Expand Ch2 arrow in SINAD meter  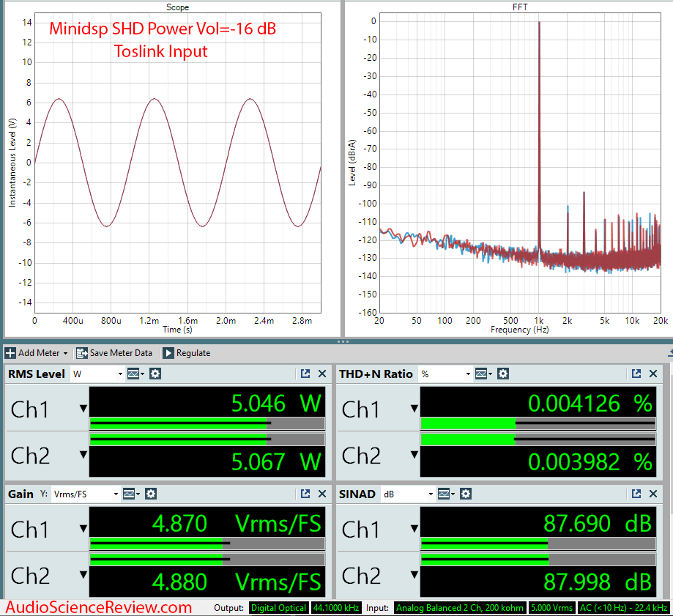pos(414,575)
